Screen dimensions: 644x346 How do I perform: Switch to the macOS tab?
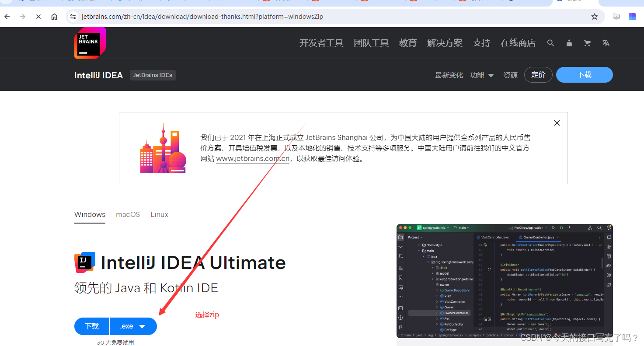(x=128, y=214)
